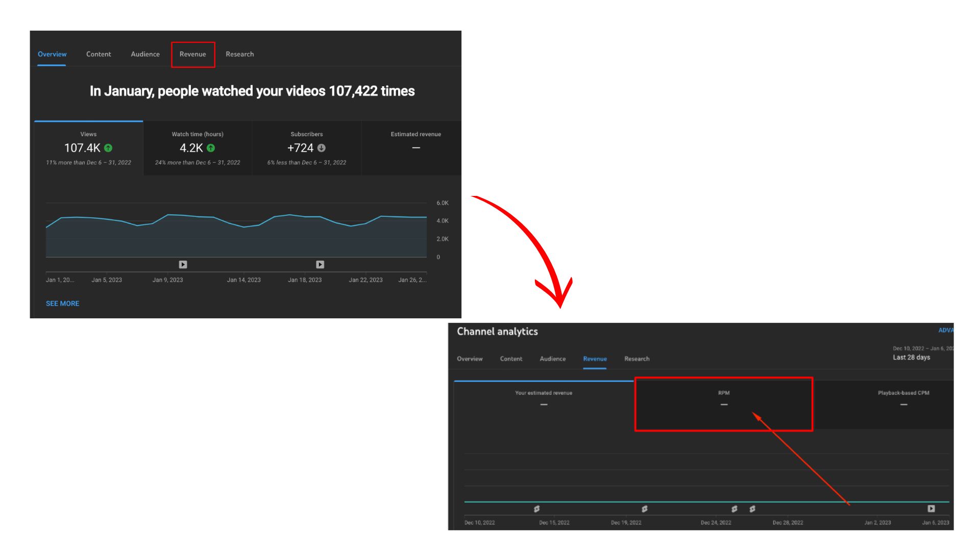Click the second dollar marker near Dec 28, 2022
Viewport: 980px width, 551px height.
[x=752, y=509]
